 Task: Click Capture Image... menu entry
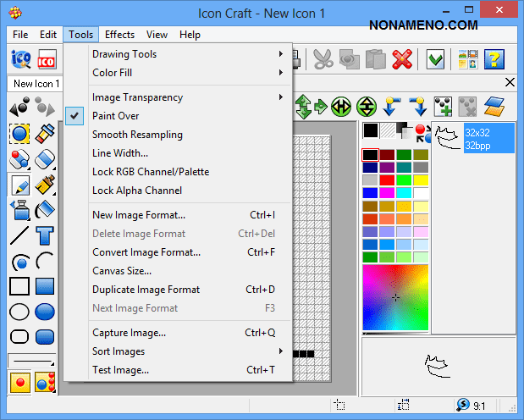point(129,333)
